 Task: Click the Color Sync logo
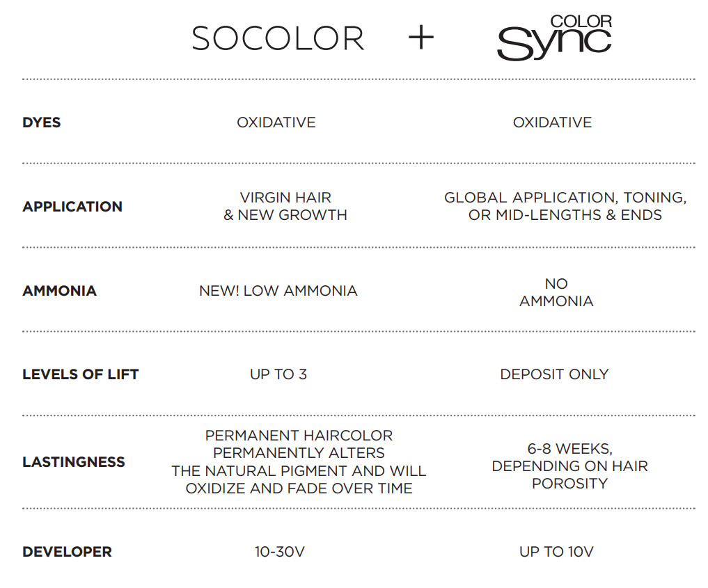[554, 38]
